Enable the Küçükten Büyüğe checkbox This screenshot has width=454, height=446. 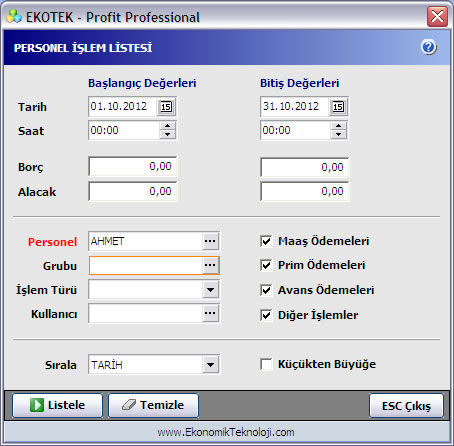(266, 364)
